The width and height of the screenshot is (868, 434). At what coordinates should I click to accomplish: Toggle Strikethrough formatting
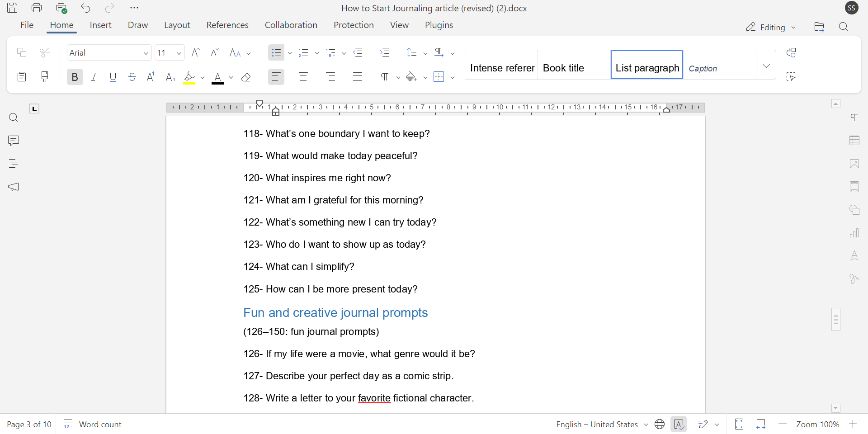pos(132,77)
